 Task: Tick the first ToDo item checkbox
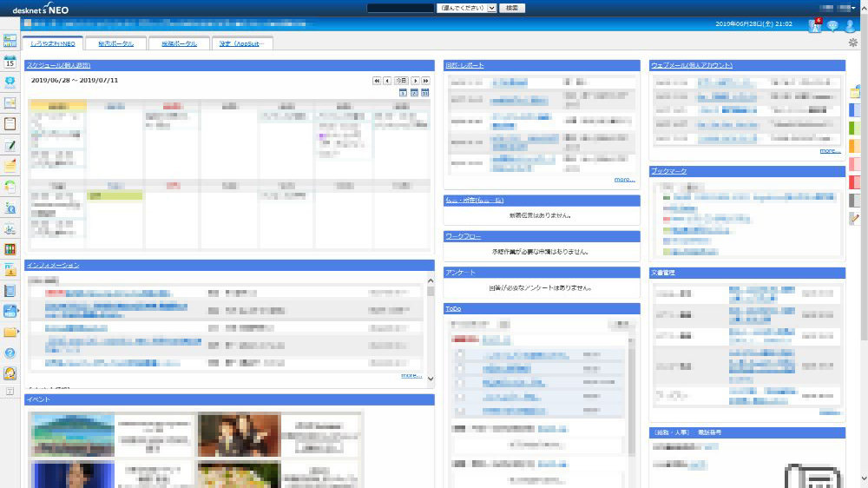460,355
